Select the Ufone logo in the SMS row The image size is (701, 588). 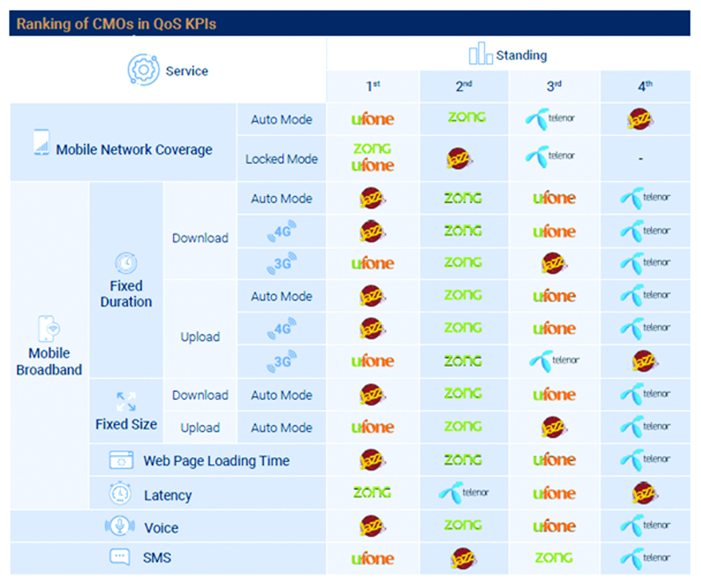click(x=372, y=559)
